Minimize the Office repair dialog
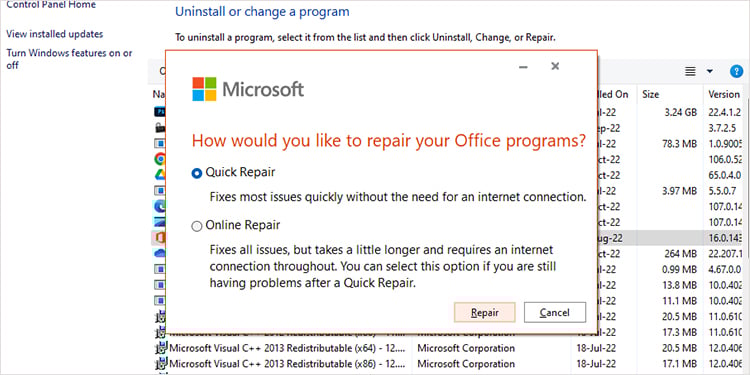 (x=523, y=66)
